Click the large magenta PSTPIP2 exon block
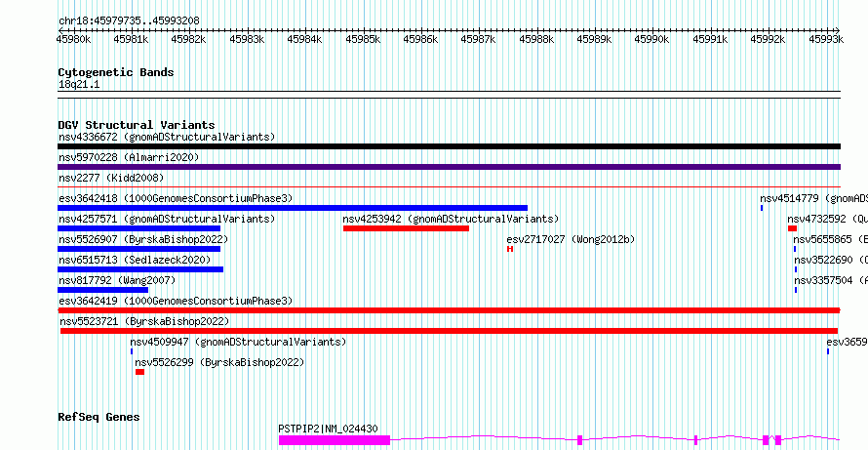This screenshot has height=450, width=868. point(335,440)
